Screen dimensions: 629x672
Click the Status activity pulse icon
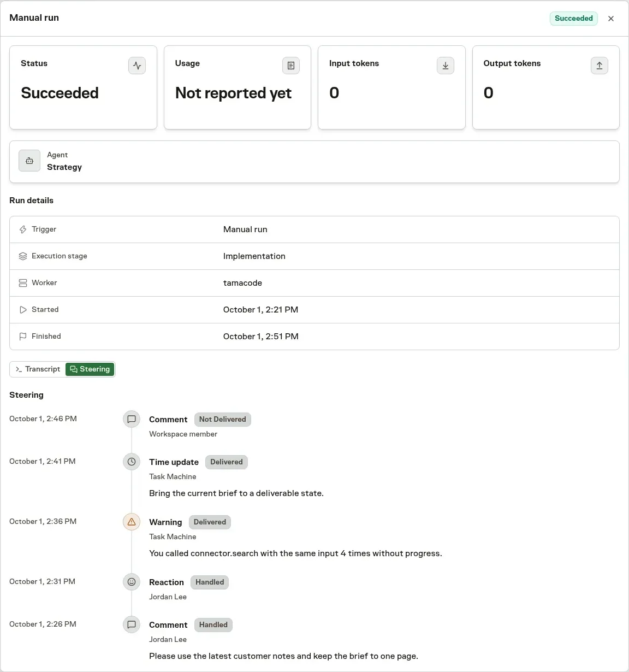tap(137, 66)
